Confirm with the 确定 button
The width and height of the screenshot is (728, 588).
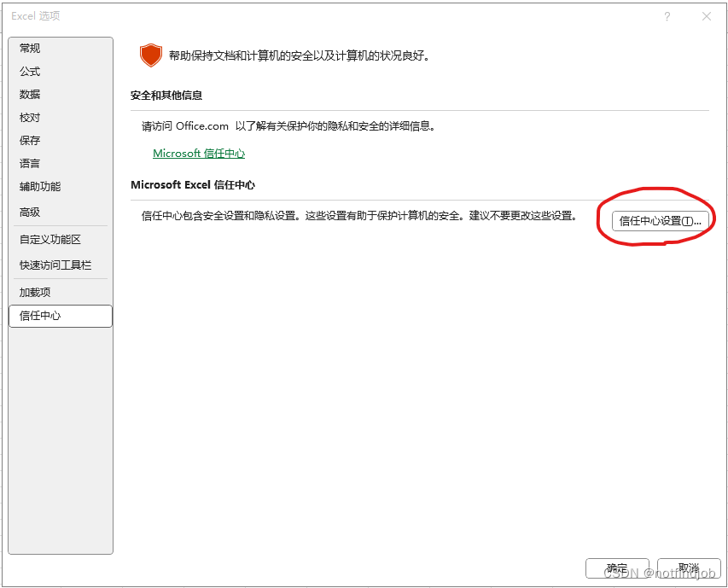click(617, 568)
